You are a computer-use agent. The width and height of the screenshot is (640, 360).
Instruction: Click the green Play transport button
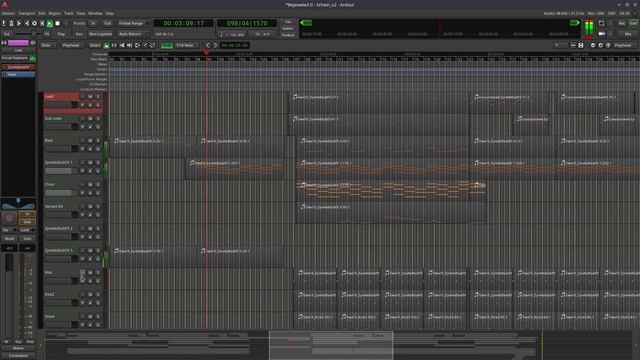pyautogui.click(x=50, y=24)
